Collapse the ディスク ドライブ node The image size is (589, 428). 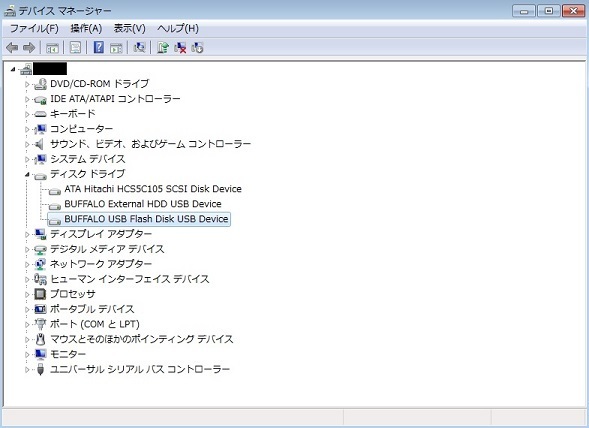pyautogui.click(x=27, y=174)
